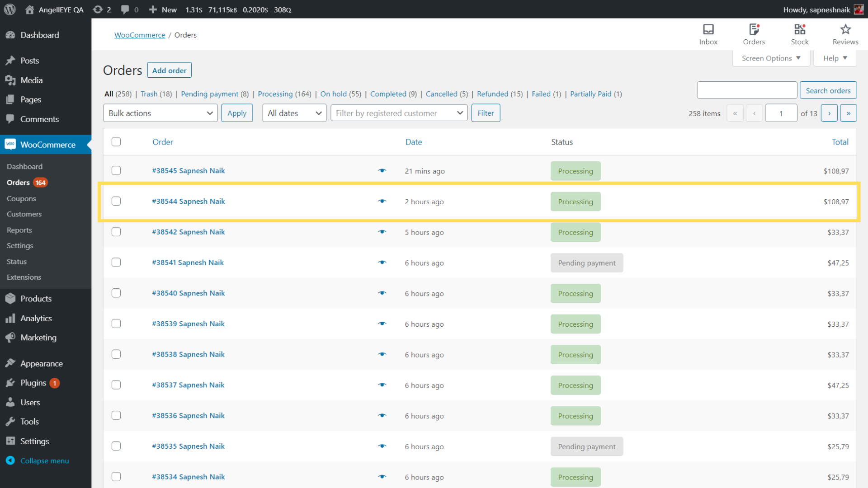Viewport: 868px width, 488px height.
Task: Click the Search orders button
Action: [x=828, y=90]
